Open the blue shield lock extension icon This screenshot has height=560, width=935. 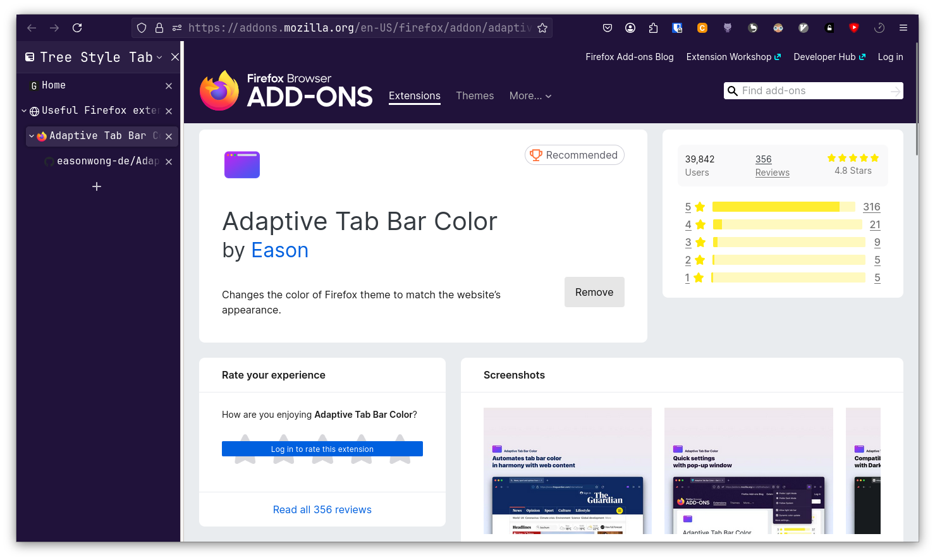677,28
